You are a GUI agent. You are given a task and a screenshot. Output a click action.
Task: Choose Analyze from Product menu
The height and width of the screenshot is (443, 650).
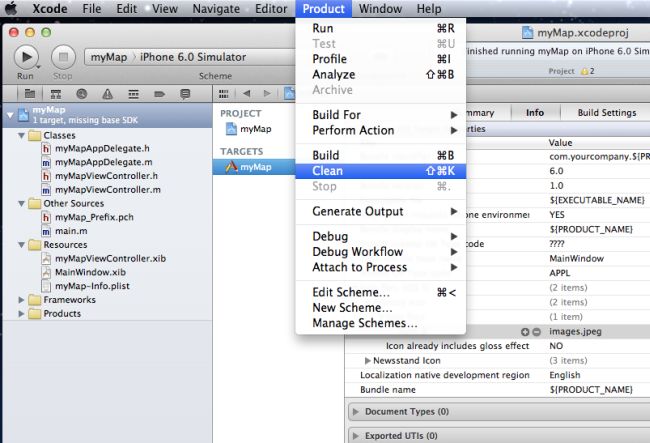coord(381,75)
